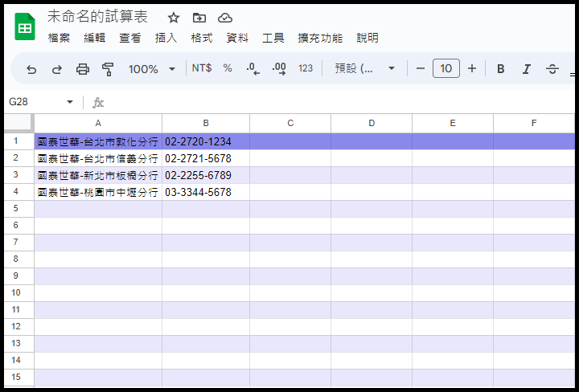Select column C header
The width and height of the screenshot is (579, 392).
290,123
